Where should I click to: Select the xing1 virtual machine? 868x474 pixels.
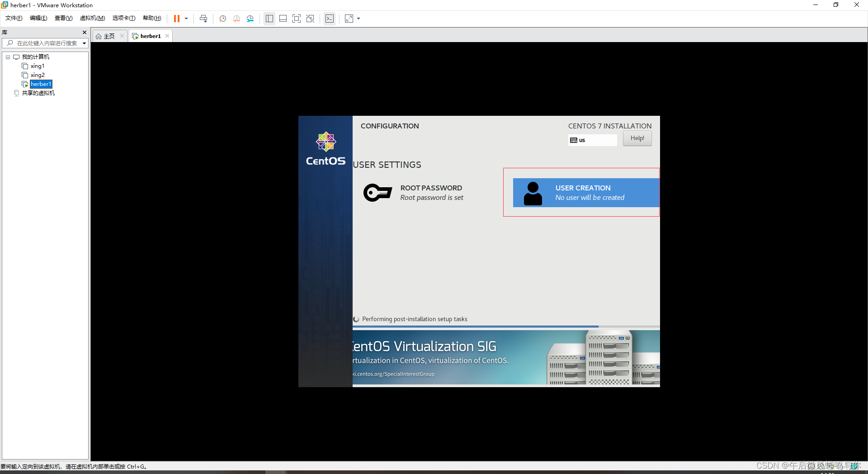(37, 66)
